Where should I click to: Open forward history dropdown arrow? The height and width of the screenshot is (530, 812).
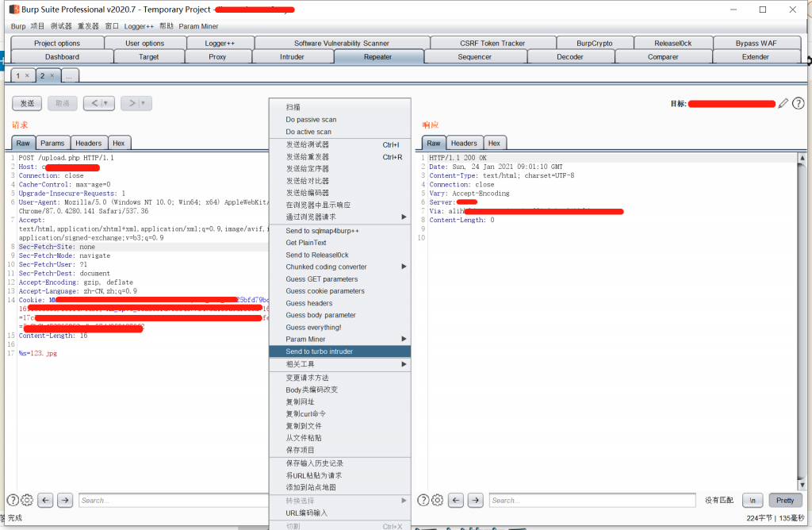pos(144,103)
